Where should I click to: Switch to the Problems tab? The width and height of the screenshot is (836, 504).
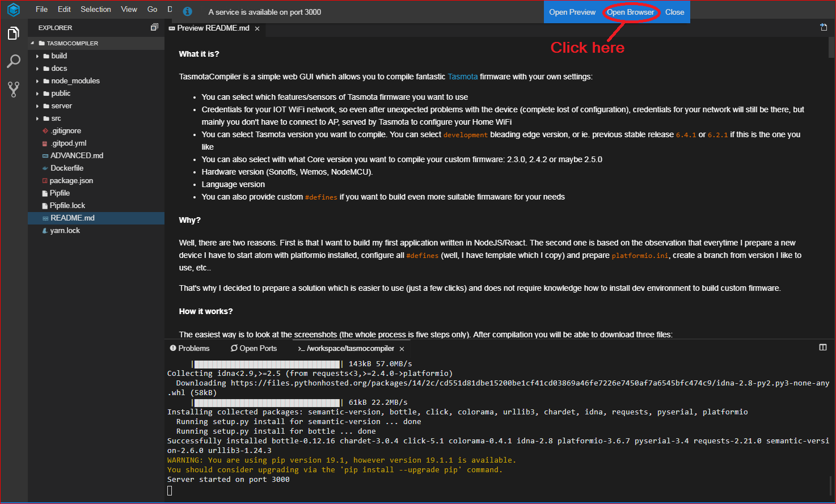[x=189, y=348]
